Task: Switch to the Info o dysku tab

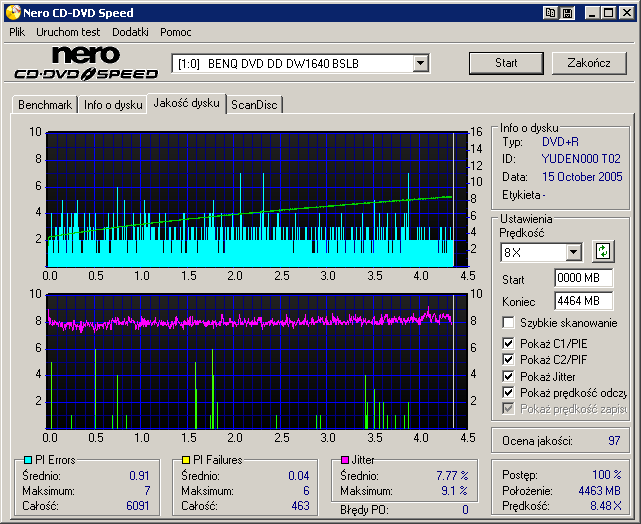Action: [113, 105]
